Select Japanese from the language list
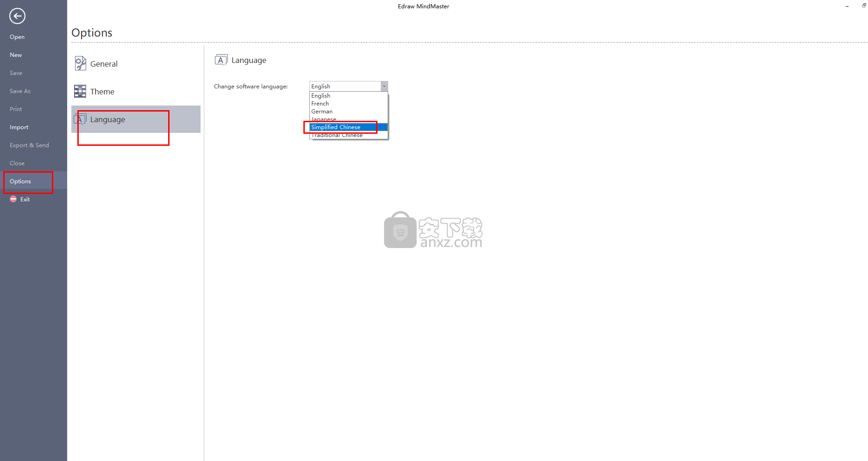 [348, 119]
